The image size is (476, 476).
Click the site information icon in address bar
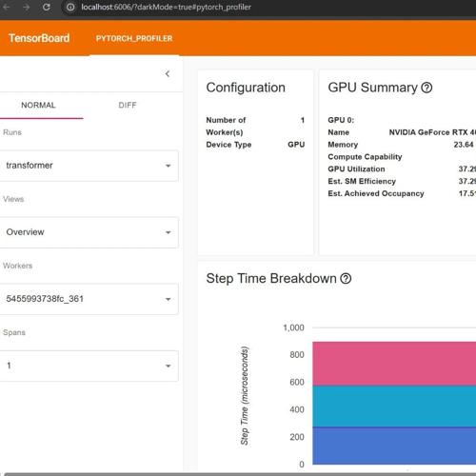coord(70,7)
